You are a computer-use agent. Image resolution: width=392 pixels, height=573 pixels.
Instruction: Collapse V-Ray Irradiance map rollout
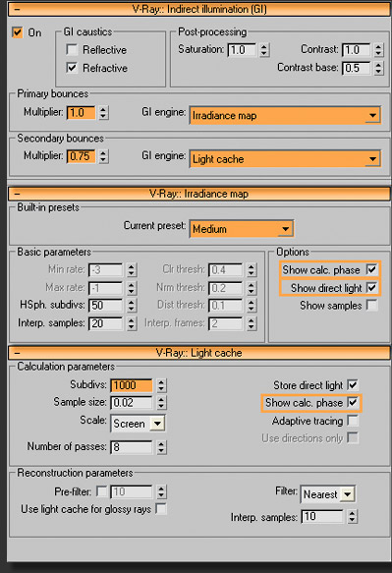[199, 194]
